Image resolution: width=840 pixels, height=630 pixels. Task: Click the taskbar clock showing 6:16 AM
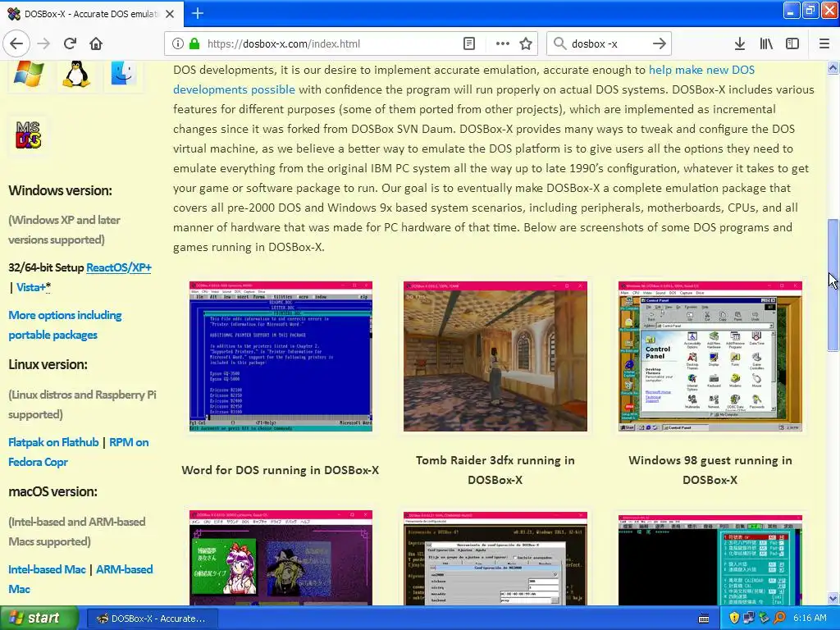tap(810, 619)
